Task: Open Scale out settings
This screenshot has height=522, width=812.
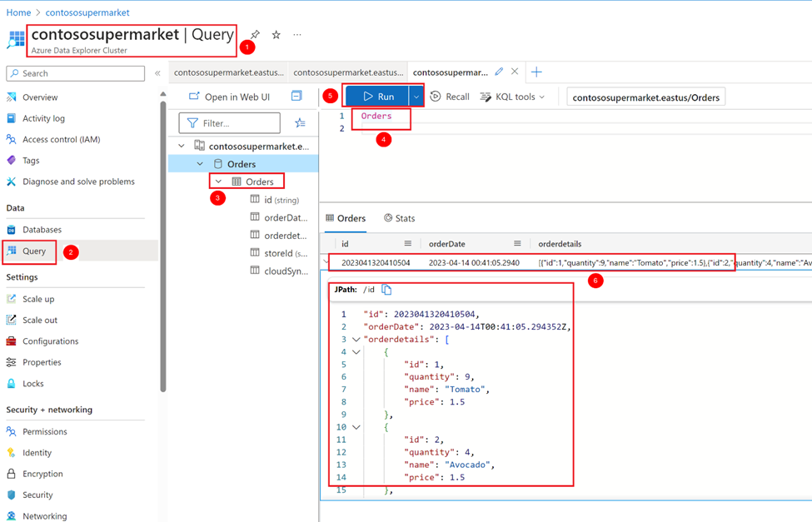Action: [x=39, y=321]
